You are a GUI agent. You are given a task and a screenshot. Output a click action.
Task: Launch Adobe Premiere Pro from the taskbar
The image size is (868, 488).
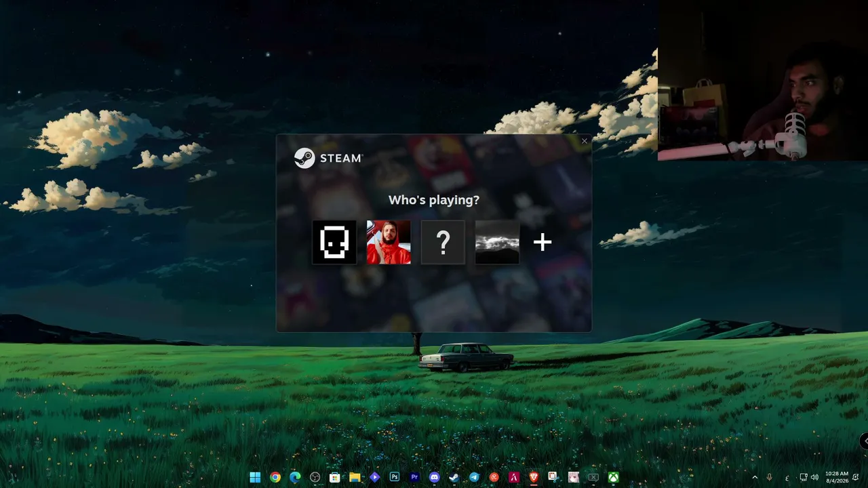[x=414, y=477]
